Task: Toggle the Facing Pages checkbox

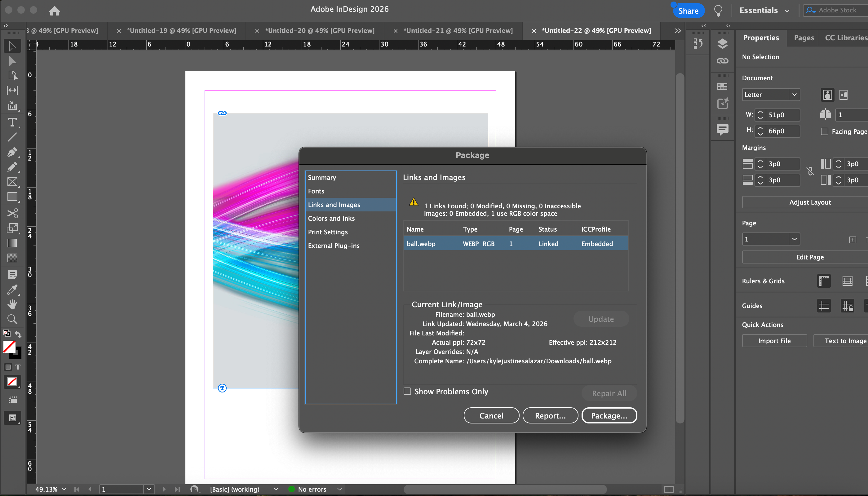Action: click(824, 131)
